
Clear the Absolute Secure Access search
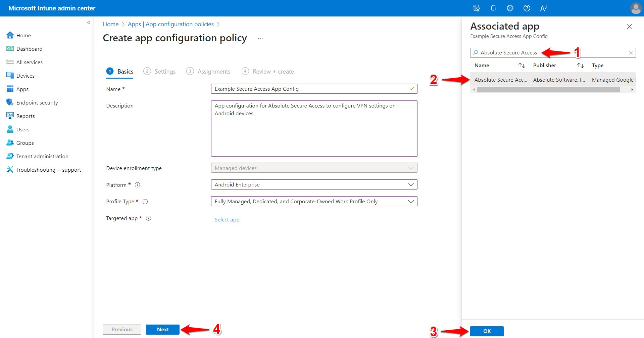pyautogui.click(x=631, y=52)
